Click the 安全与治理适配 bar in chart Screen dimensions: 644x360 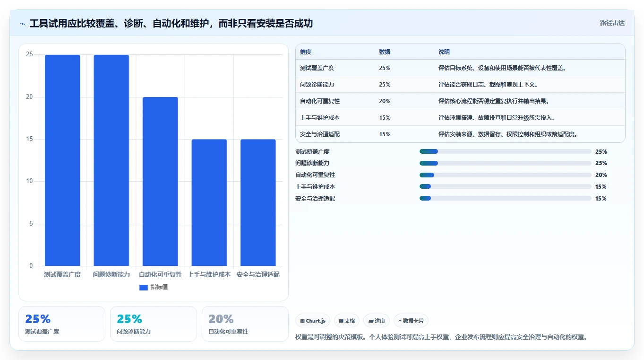(258, 202)
